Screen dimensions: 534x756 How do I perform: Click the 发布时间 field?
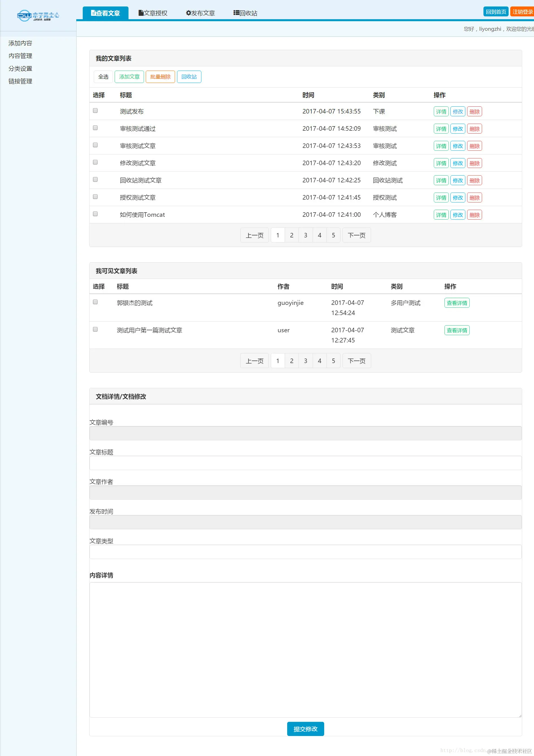coord(305,522)
